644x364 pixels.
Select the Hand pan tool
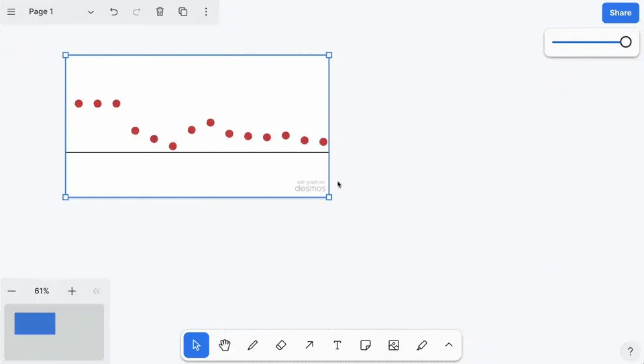click(224, 345)
